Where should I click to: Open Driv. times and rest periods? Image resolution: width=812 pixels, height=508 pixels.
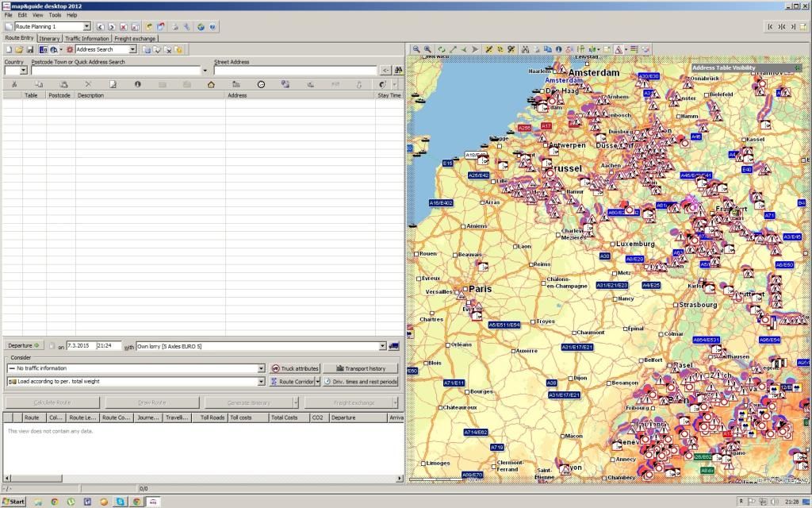[361, 382]
